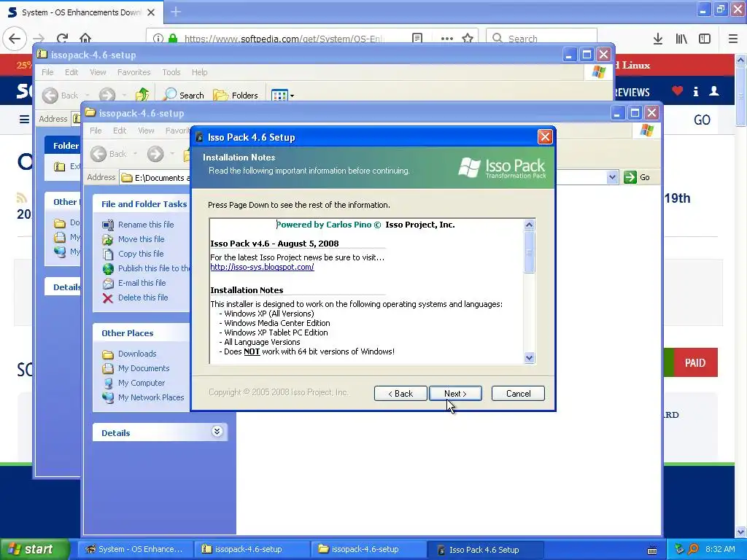The height and width of the screenshot is (560, 747).
Task: Switch to Isso Pack 4.6 Setup taskbar button
Action: click(485, 550)
